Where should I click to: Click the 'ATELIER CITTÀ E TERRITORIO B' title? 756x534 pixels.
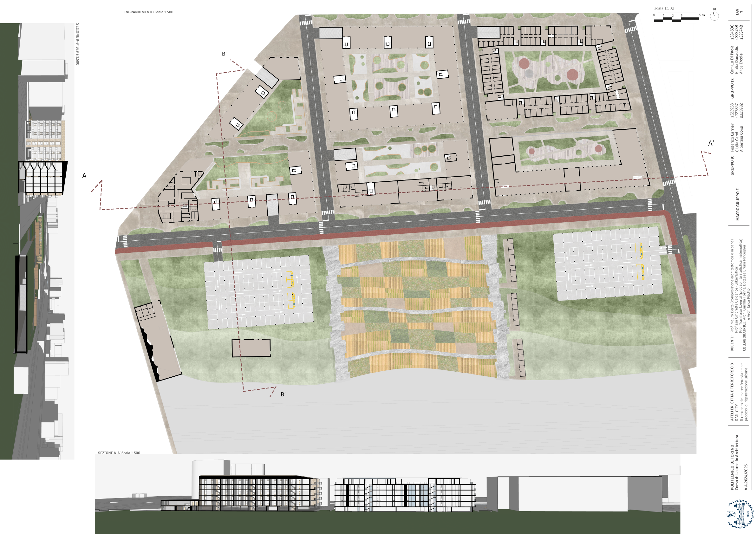point(732,392)
